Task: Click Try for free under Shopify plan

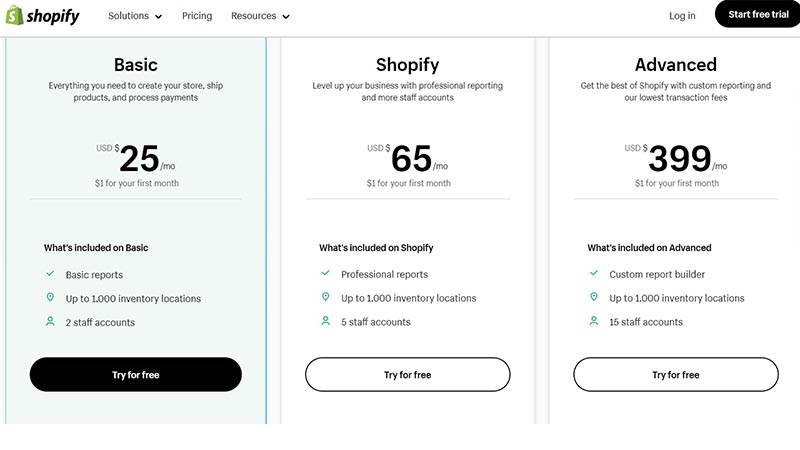Action: click(x=408, y=374)
